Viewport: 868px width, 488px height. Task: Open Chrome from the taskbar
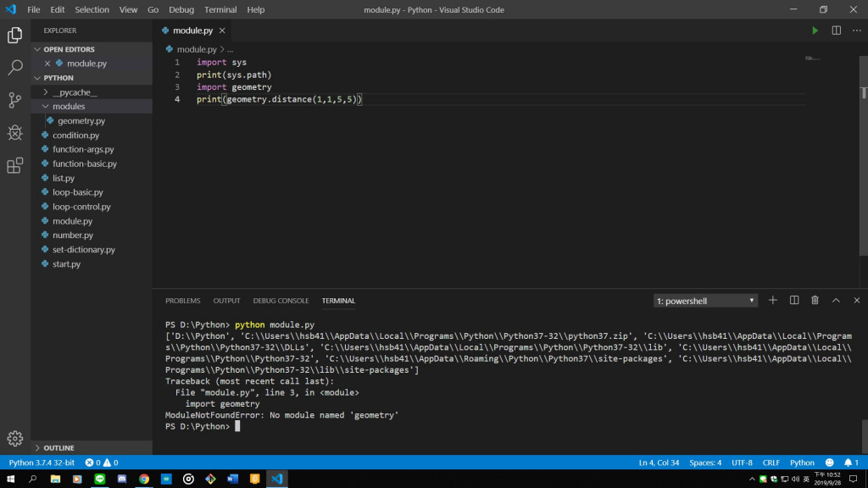144,479
